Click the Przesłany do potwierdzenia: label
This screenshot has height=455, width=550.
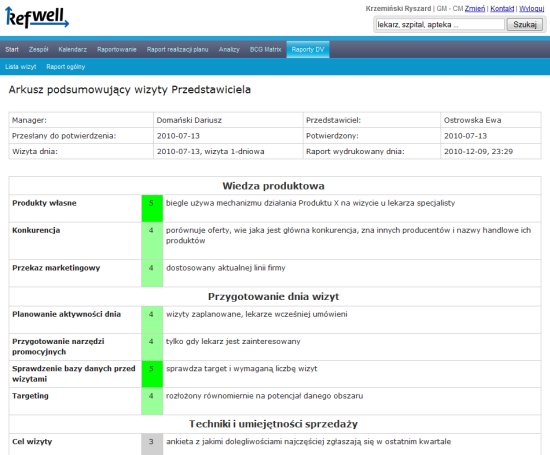64,136
